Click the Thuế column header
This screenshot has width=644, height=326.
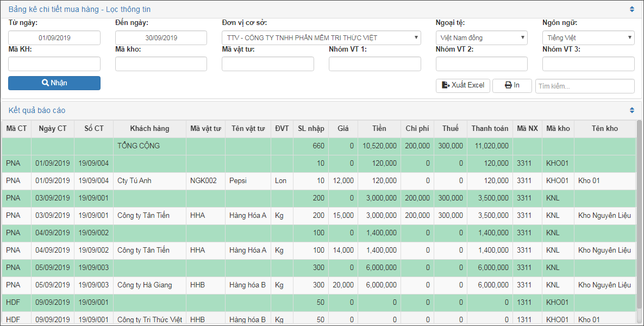(451, 129)
